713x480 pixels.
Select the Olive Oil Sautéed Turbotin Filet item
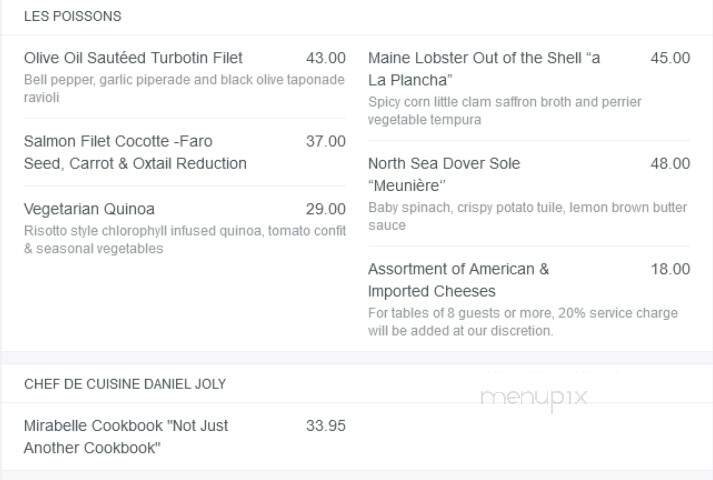click(133, 58)
